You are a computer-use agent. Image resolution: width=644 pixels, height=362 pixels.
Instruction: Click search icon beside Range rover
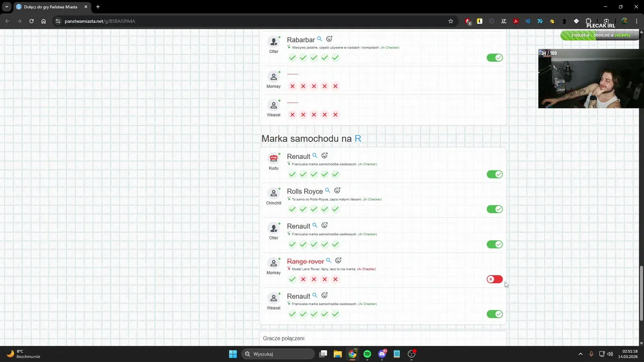click(329, 260)
